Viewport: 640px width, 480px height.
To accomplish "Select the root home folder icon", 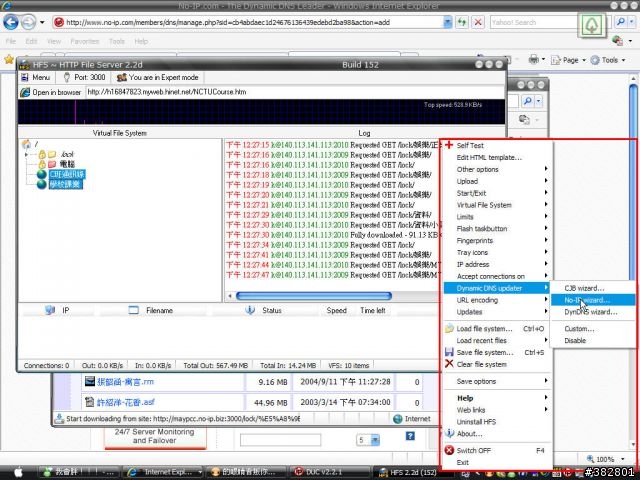I will click(27, 144).
